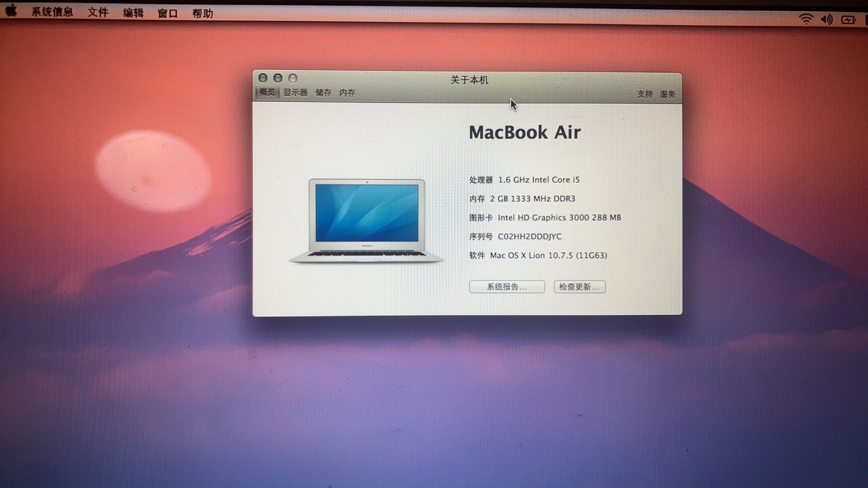The width and height of the screenshot is (868, 488).
Task: Click the volume speaker icon
Action: tap(826, 19)
